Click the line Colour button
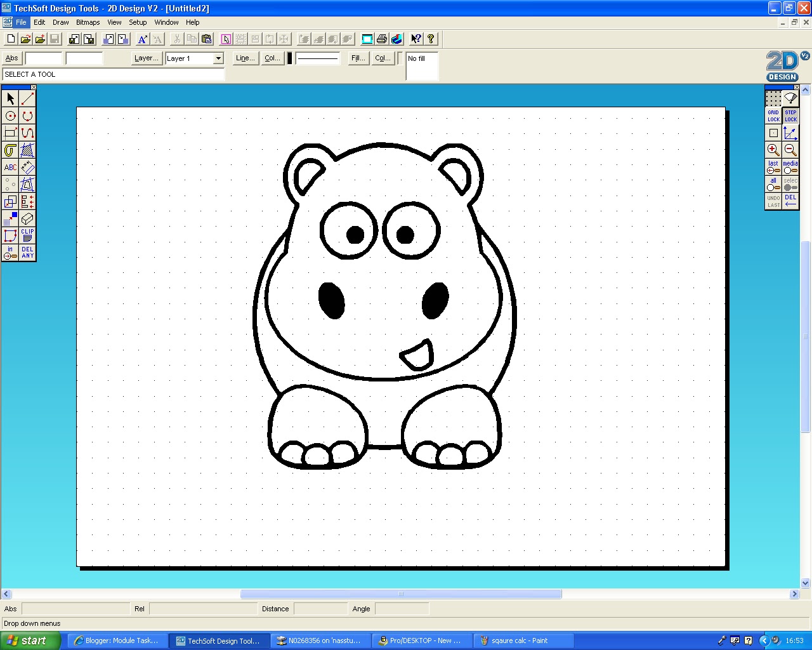This screenshot has width=812, height=650. click(272, 58)
